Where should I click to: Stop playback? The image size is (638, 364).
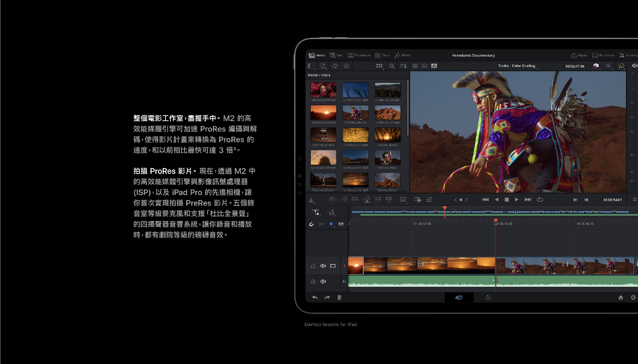(507, 200)
